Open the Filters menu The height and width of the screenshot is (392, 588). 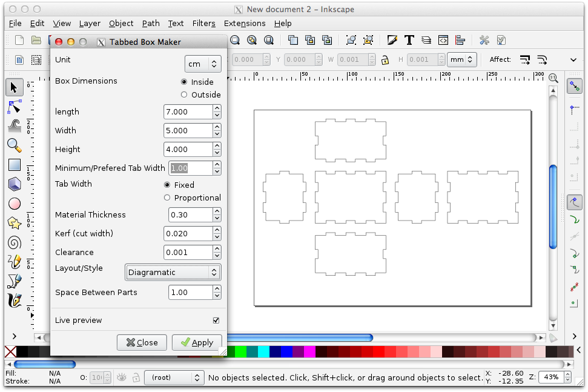tap(203, 24)
